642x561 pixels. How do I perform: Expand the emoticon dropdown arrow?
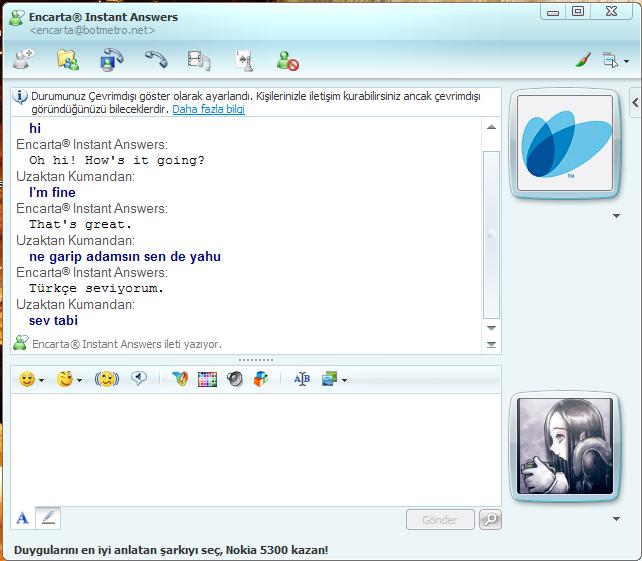(41, 380)
